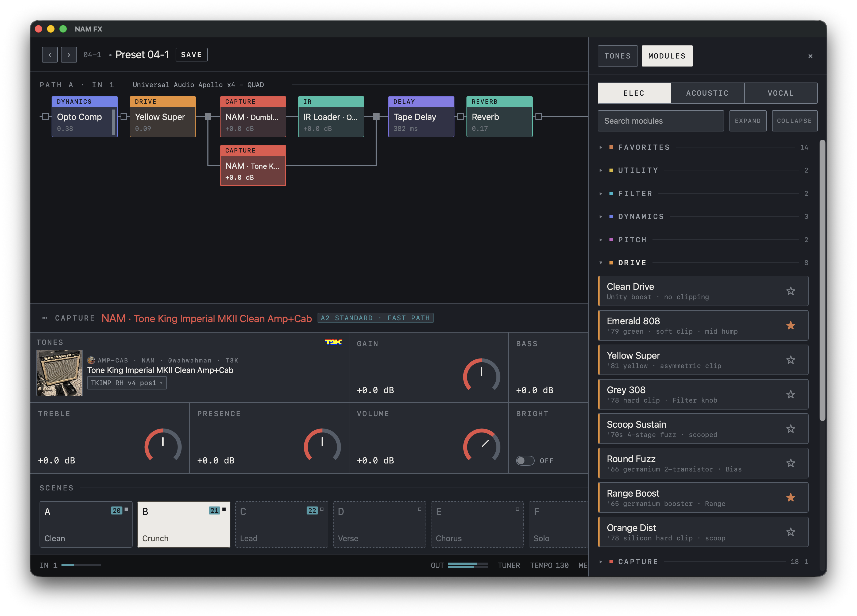Star the Orange Dist module

pyautogui.click(x=790, y=533)
